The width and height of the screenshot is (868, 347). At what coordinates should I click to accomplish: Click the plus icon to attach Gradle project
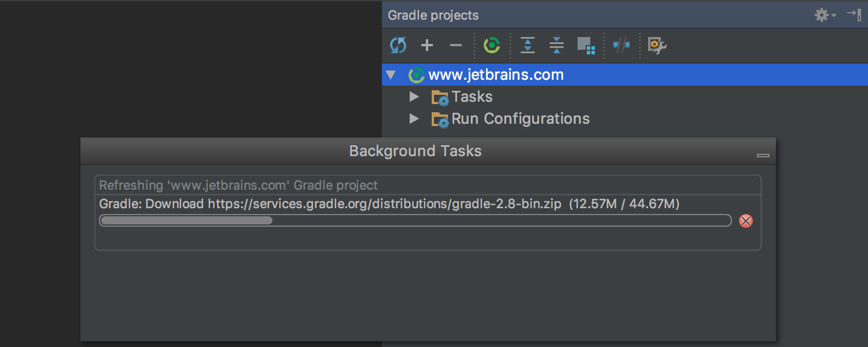(427, 45)
